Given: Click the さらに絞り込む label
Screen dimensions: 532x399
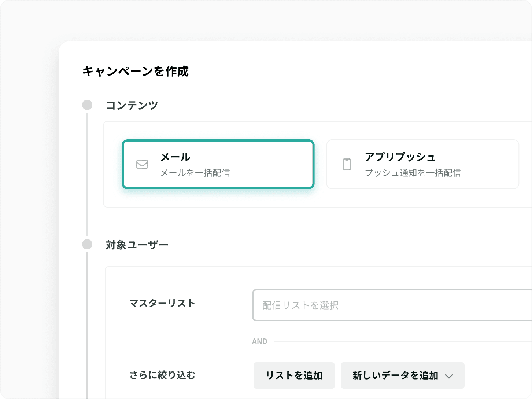Looking at the screenshot, I should pos(163,375).
